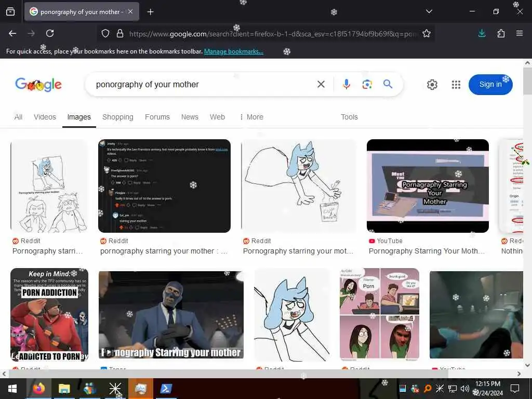
Task: Close the current browser tab
Action: [130, 11]
